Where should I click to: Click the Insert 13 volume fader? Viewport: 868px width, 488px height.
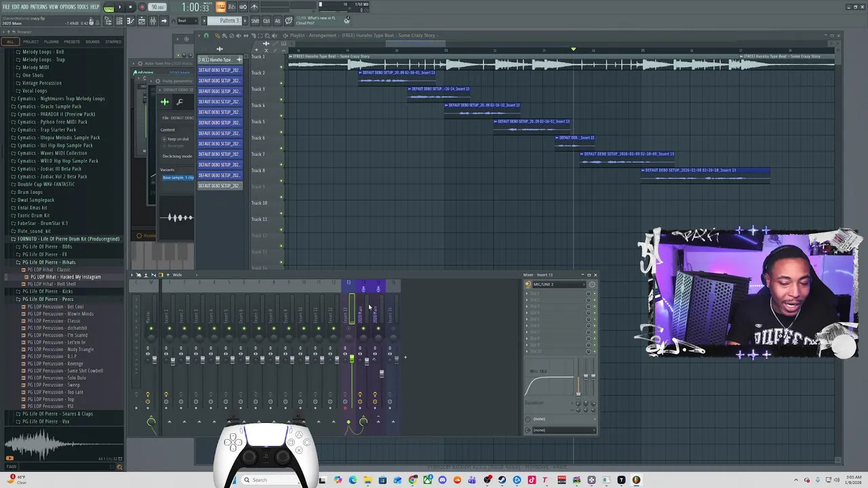(x=351, y=359)
